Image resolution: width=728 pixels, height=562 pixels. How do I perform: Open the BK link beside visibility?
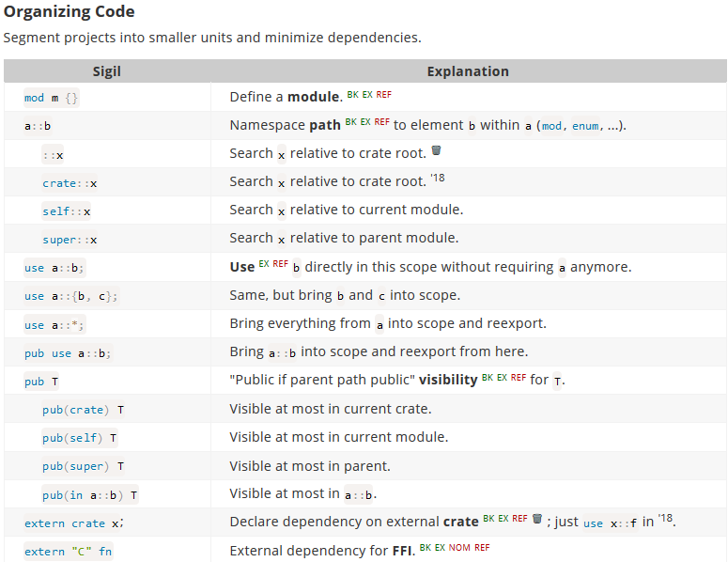tap(487, 377)
